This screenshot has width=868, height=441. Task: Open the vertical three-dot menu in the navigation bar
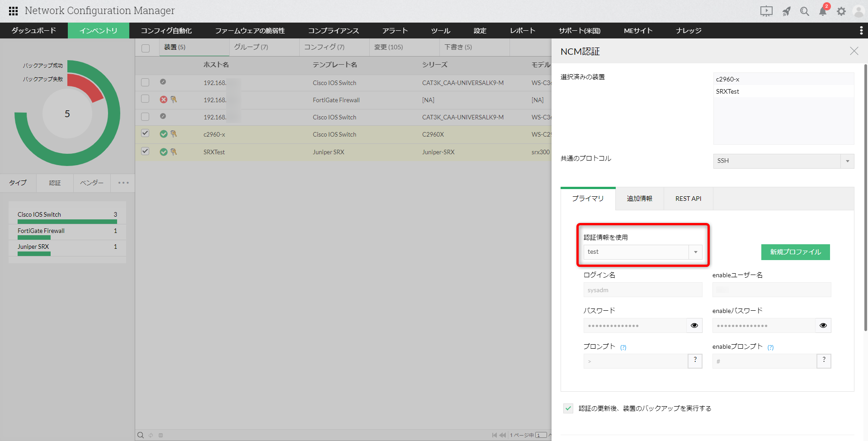[861, 30]
